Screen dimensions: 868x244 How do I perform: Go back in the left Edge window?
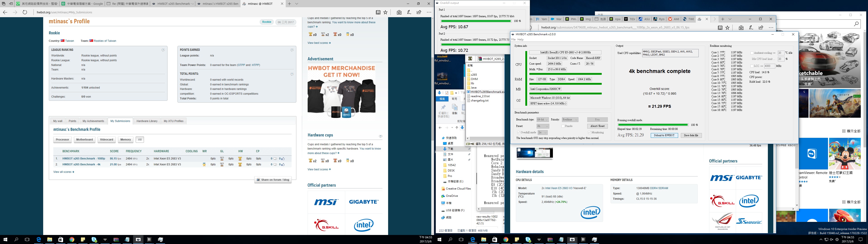pyautogui.click(x=5, y=12)
